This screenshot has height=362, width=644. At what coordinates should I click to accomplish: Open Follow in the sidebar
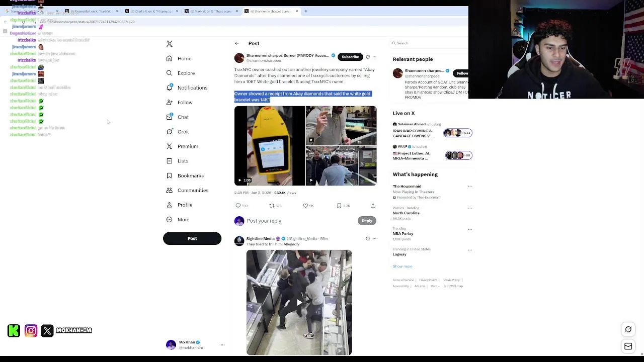(180, 103)
